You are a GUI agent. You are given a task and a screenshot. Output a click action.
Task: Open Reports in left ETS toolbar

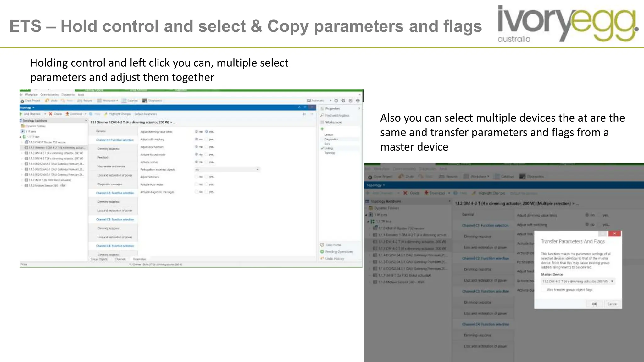(85, 101)
